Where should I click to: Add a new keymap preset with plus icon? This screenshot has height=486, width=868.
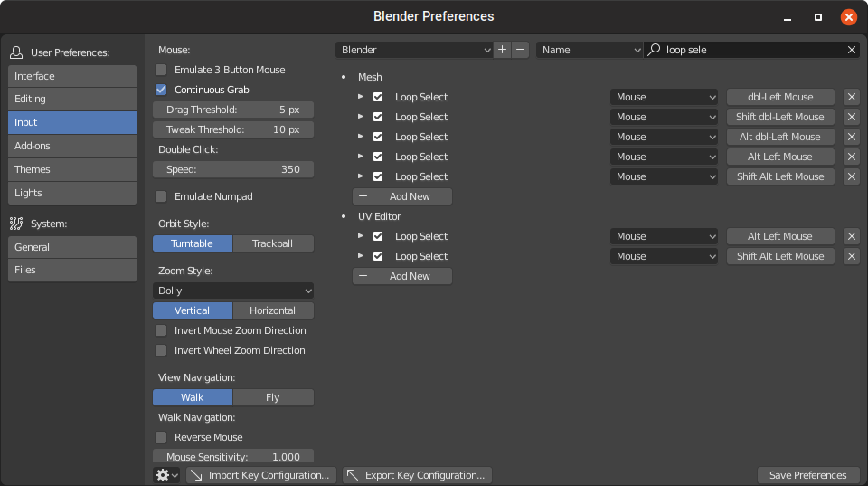coord(502,50)
